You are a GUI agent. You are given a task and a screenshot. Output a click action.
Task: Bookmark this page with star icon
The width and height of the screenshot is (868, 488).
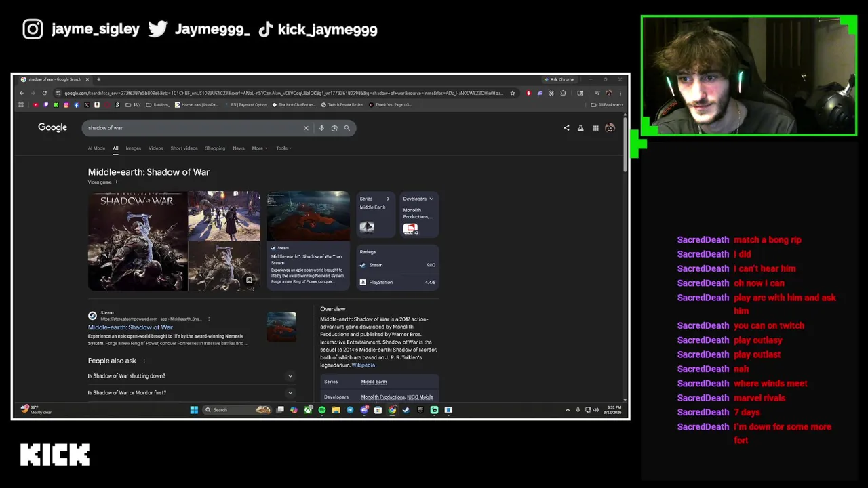click(x=513, y=93)
